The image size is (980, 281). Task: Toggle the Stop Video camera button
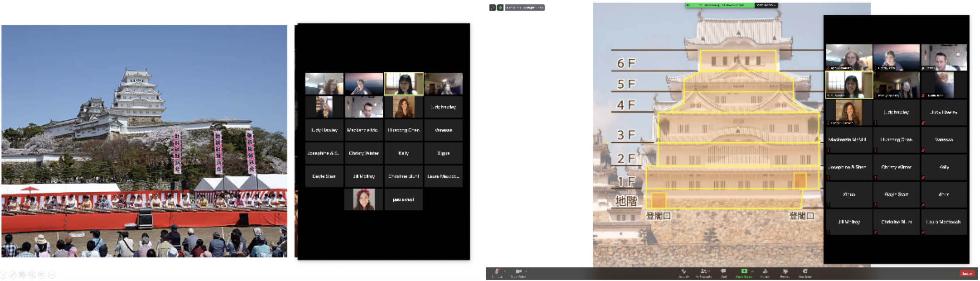pos(518,271)
